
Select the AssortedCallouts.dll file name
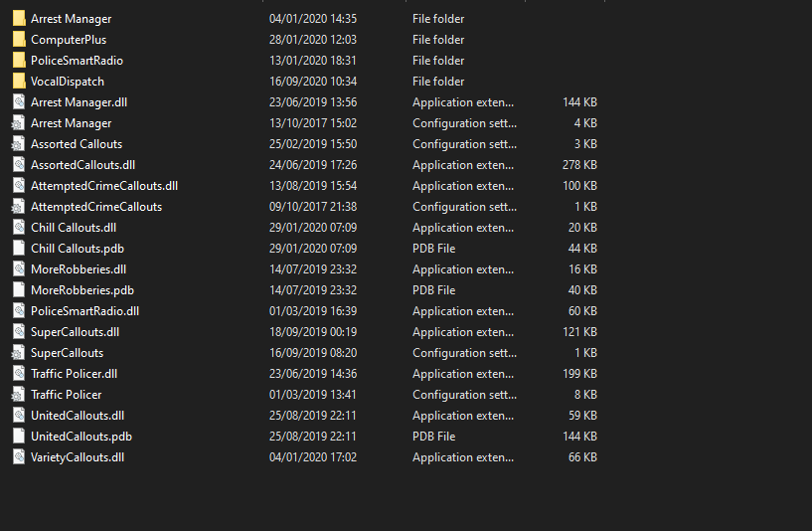click(82, 165)
